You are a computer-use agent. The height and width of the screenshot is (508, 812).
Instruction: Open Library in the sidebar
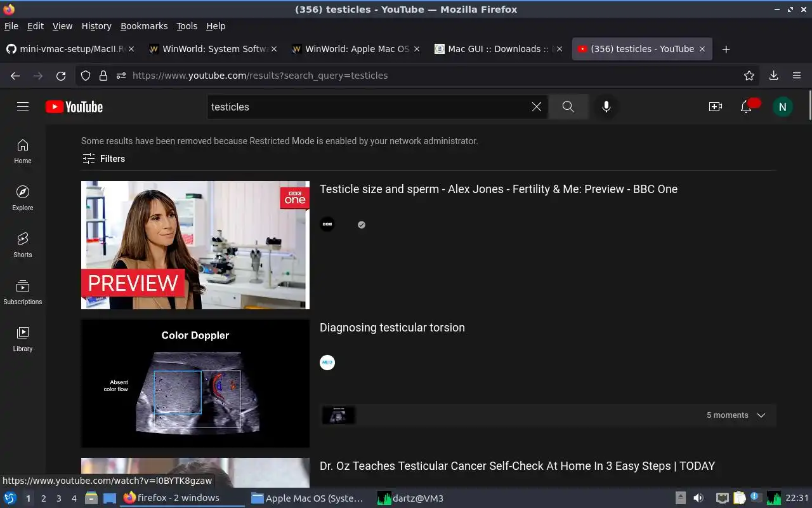(23, 340)
